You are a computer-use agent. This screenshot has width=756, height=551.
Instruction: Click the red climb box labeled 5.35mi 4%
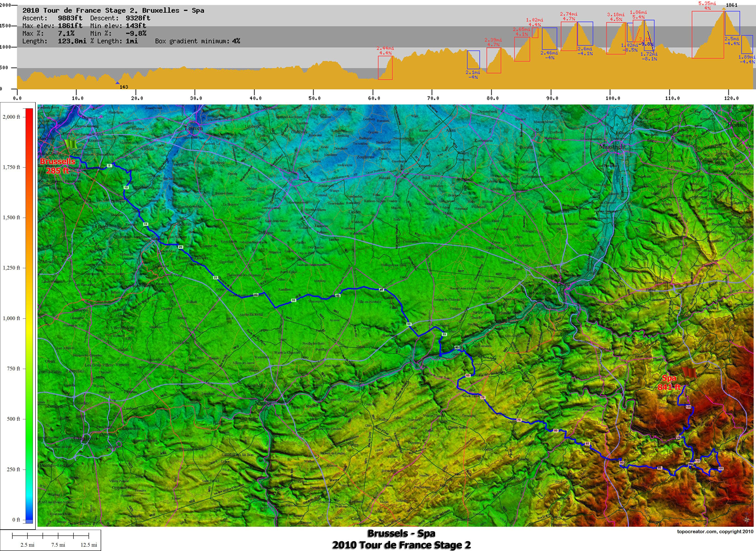tap(707, 35)
